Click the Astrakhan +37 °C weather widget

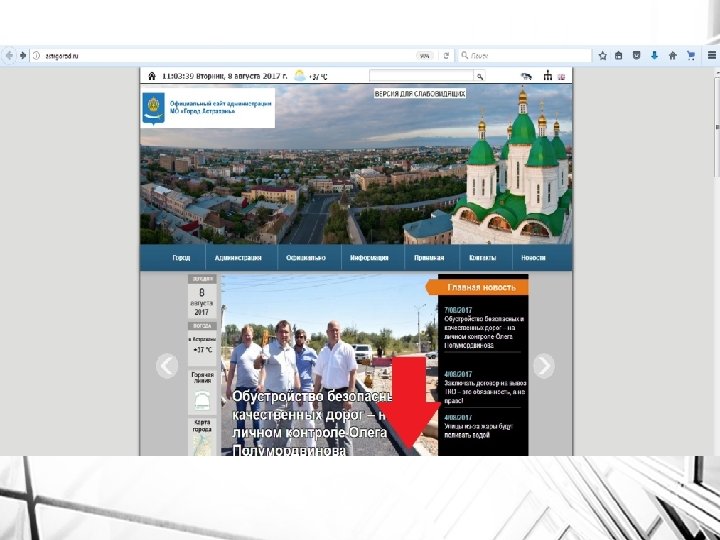click(202, 344)
